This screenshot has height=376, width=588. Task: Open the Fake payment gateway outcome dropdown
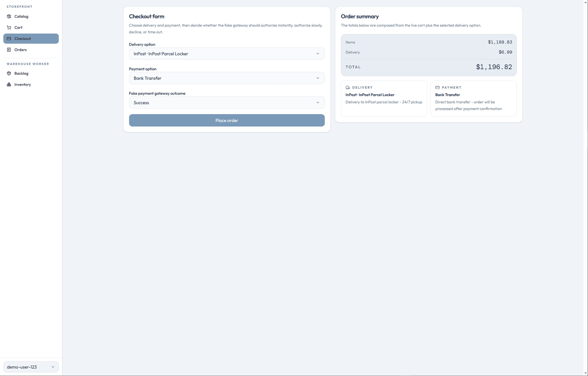pos(227,102)
